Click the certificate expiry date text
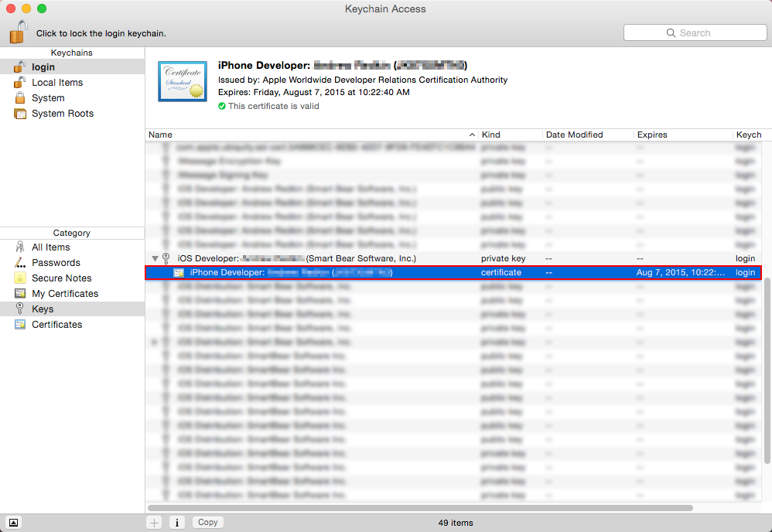772x532 pixels. (313, 92)
